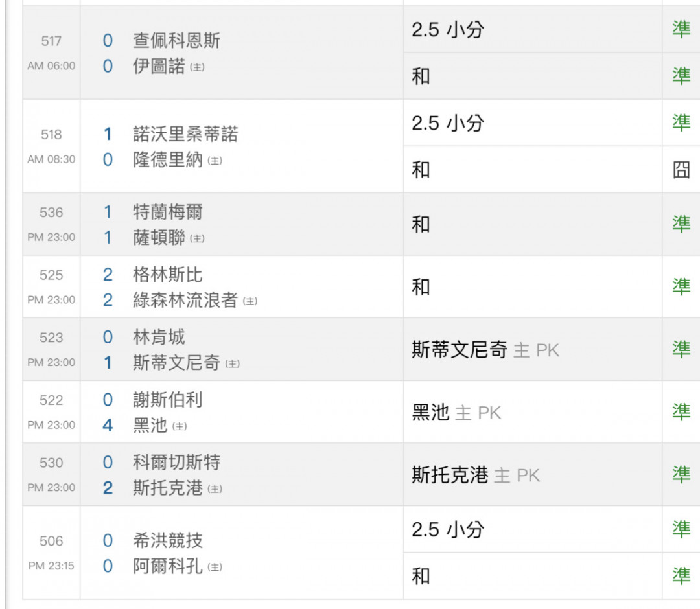Click the 準 mark in 格林斯比 match row
The width and height of the screenshot is (700, 609).
681,287
